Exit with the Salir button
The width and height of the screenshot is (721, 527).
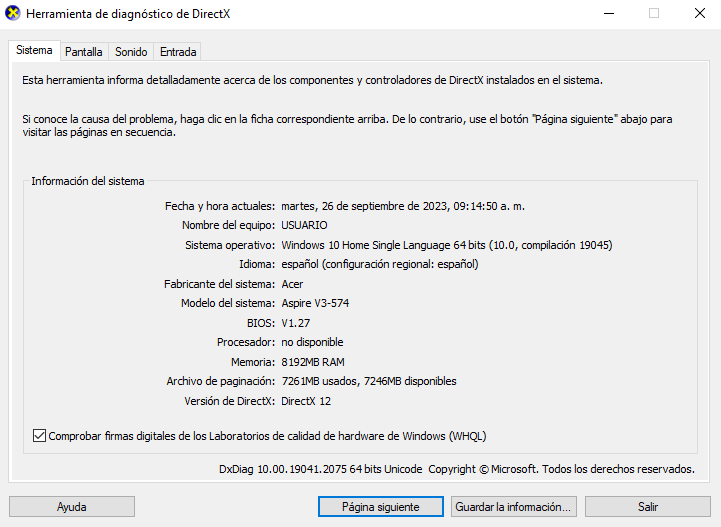pyautogui.click(x=648, y=507)
